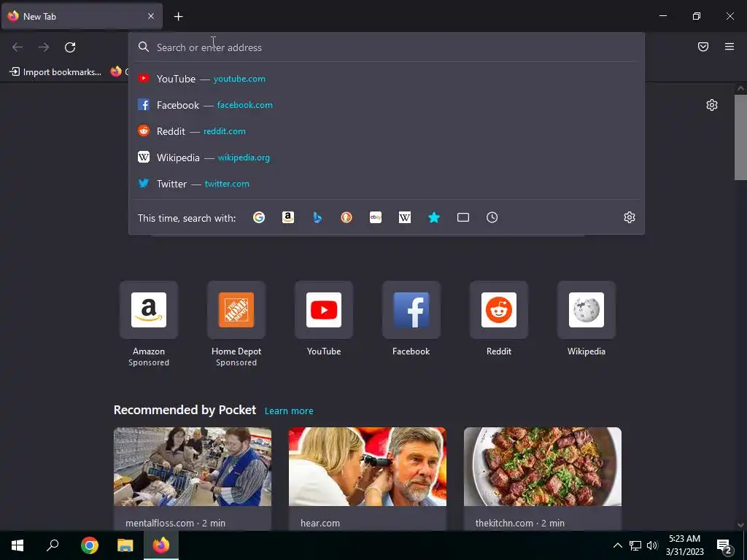
Task: Reload the current page
Action: point(70,47)
